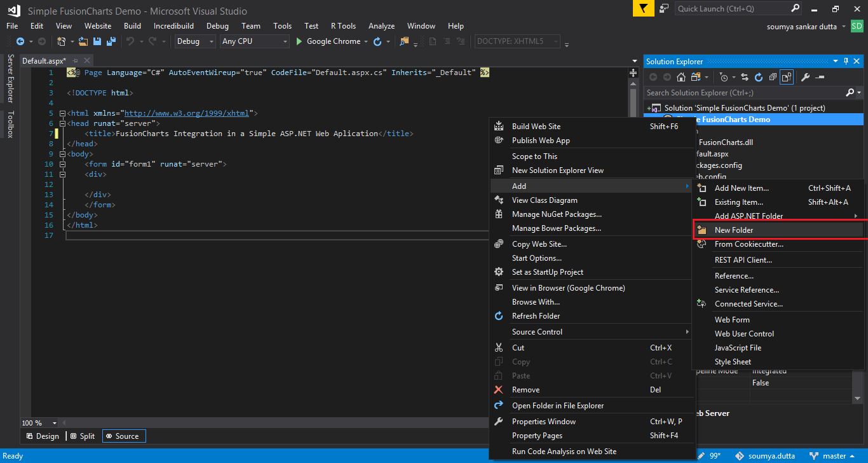Collapse the head element outlining region
This screenshot has height=463, width=868.
coord(62,123)
